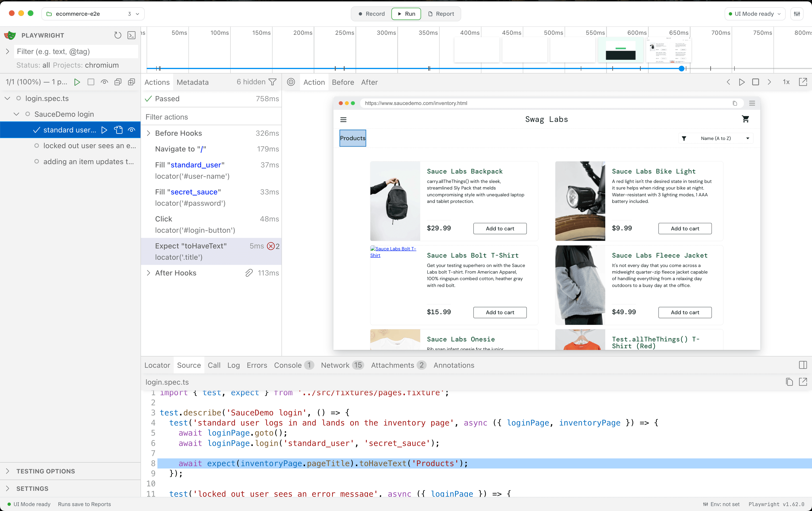Click collapse all tests icon
Image resolution: width=812 pixels, height=511 pixels.
pos(118,82)
